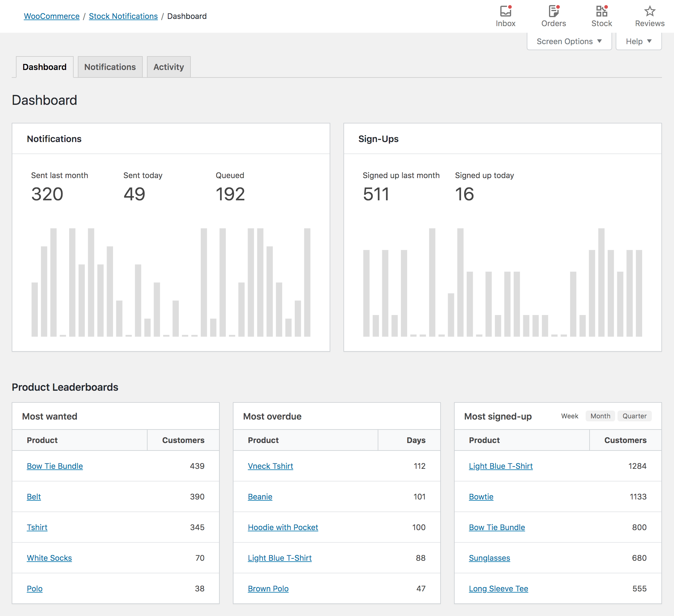
Task: Switch to the Activity tab
Action: pos(169,67)
